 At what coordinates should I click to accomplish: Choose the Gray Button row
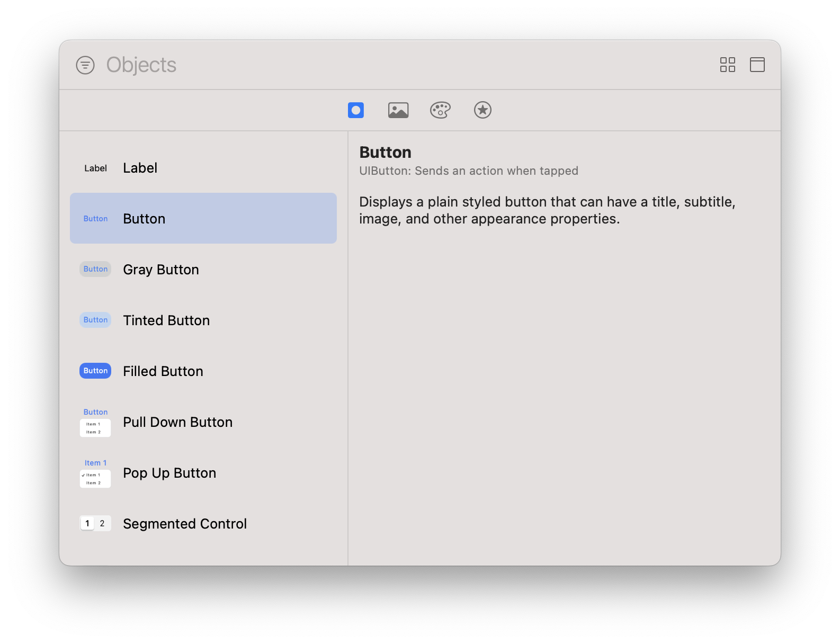203,269
